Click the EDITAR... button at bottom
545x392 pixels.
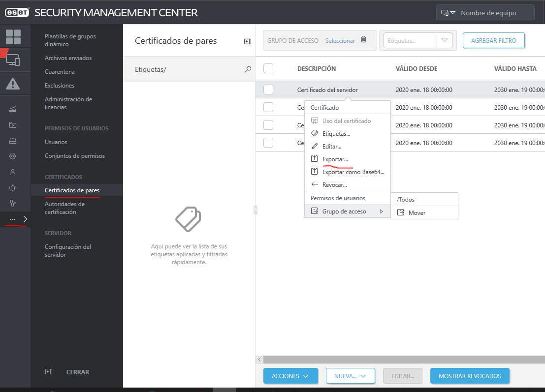point(403,376)
